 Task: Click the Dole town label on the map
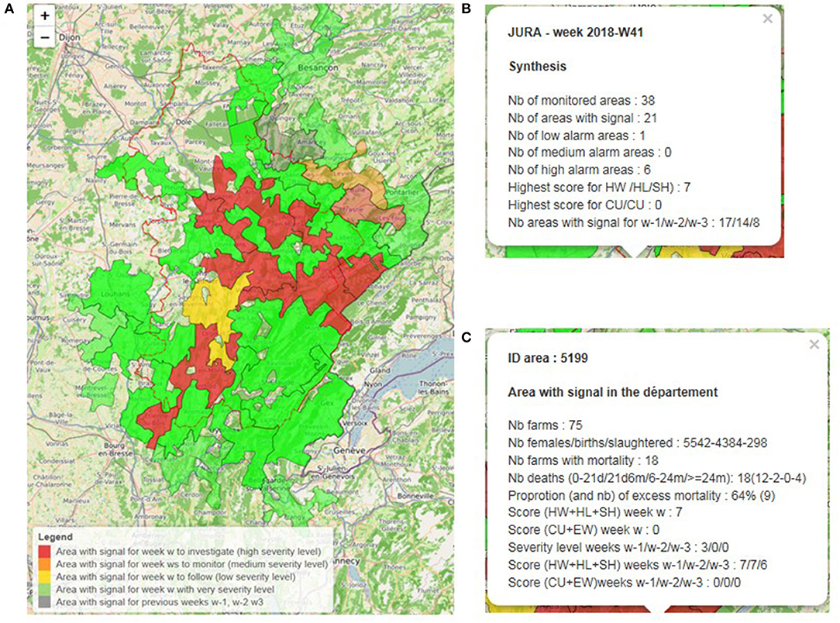[x=183, y=122]
